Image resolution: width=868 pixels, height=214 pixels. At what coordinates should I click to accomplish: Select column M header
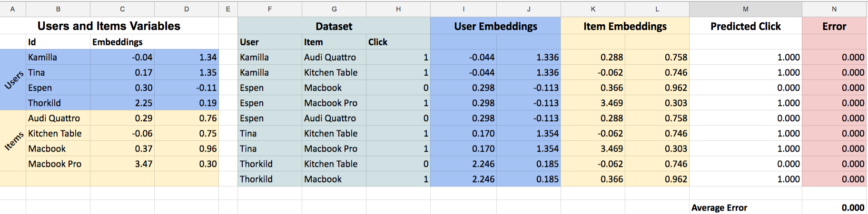coord(745,9)
